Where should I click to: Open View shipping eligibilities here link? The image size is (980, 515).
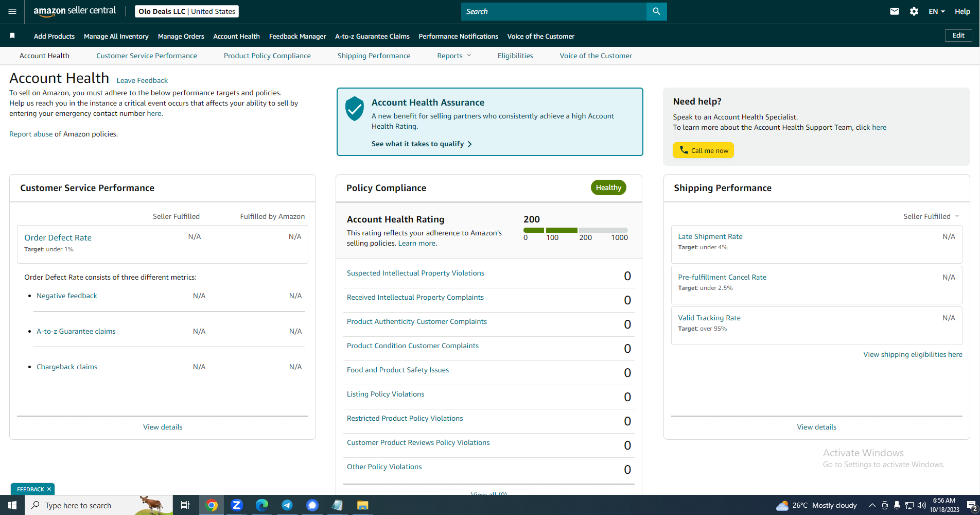coord(913,354)
